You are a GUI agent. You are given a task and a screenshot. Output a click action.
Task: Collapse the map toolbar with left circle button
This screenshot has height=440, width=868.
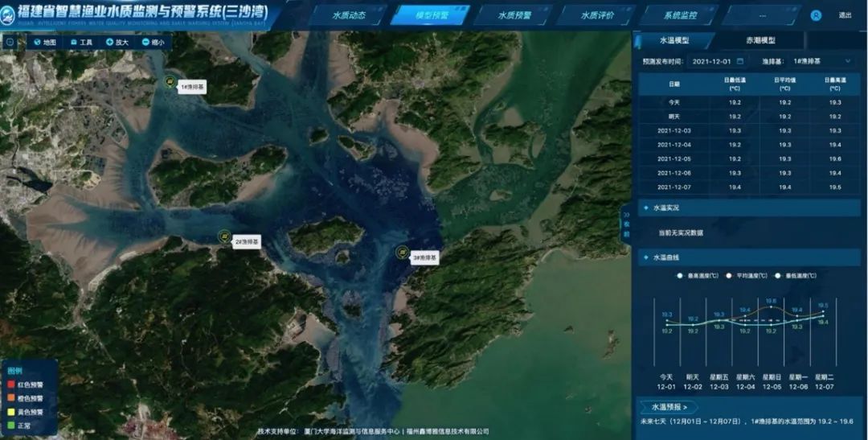click(10, 42)
